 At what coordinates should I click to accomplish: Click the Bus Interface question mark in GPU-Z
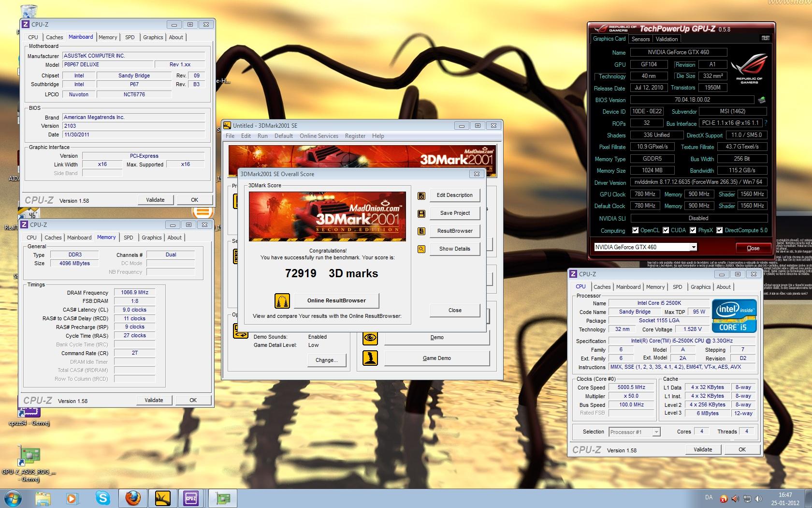(x=766, y=123)
